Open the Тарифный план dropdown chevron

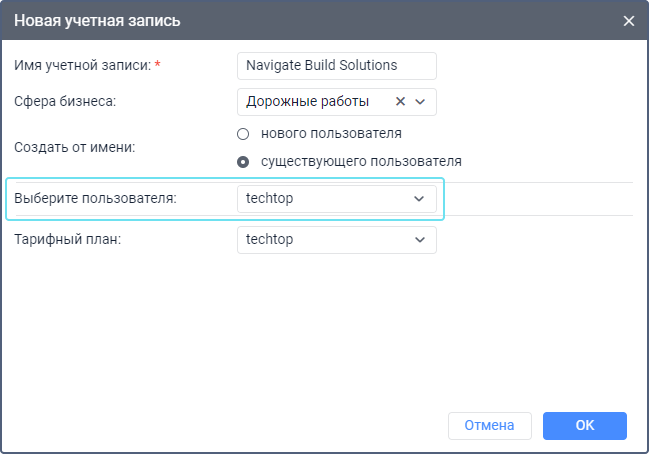click(419, 239)
